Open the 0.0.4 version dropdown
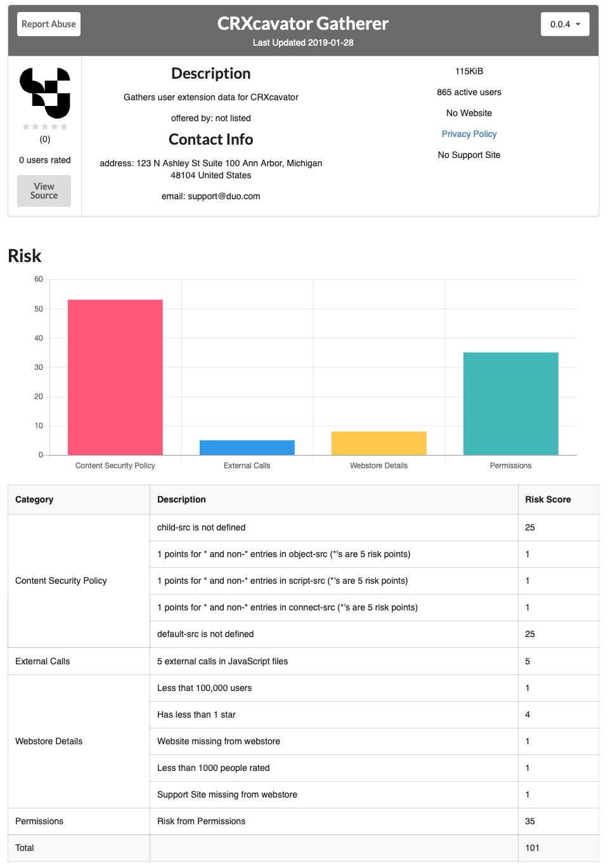This screenshot has height=868, width=608. coord(565,24)
